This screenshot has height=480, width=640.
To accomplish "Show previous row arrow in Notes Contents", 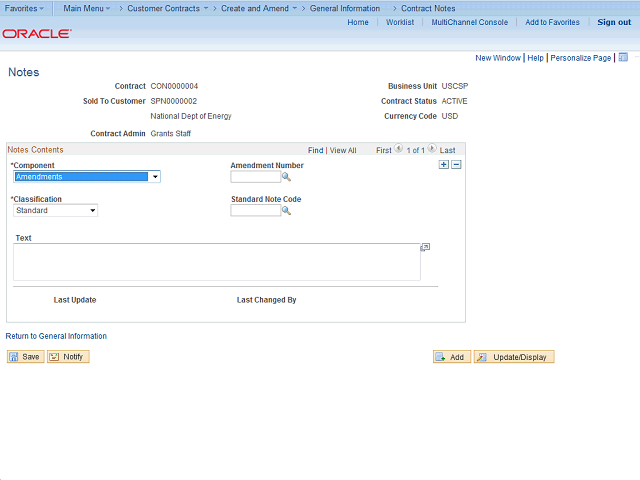I will (399, 148).
